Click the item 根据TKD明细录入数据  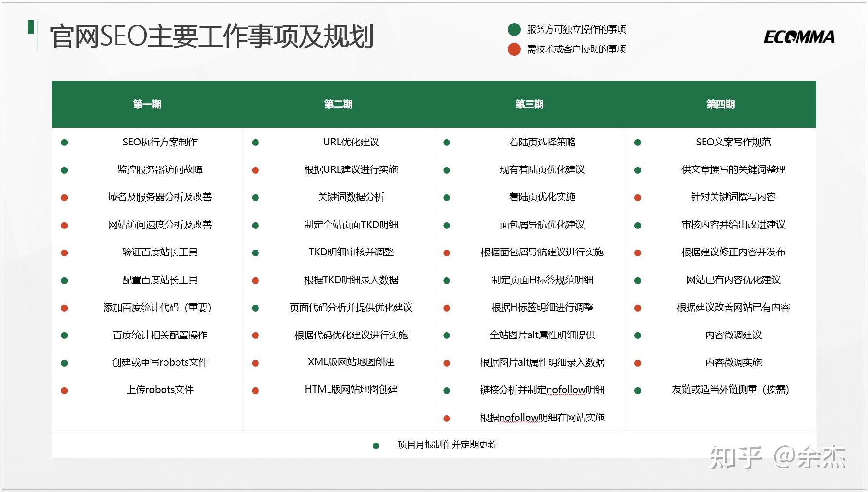(x=352, y=280)
